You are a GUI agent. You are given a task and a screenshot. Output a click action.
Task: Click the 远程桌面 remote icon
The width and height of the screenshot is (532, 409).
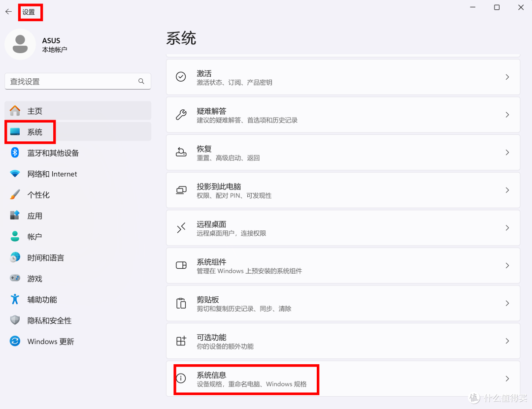click(181, 227)
